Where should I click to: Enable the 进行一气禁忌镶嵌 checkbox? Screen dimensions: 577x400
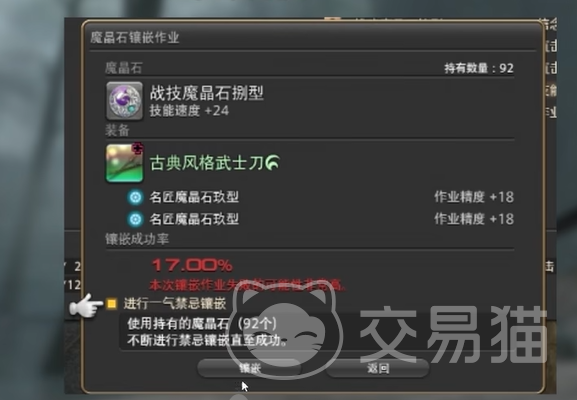click(111, 304)
